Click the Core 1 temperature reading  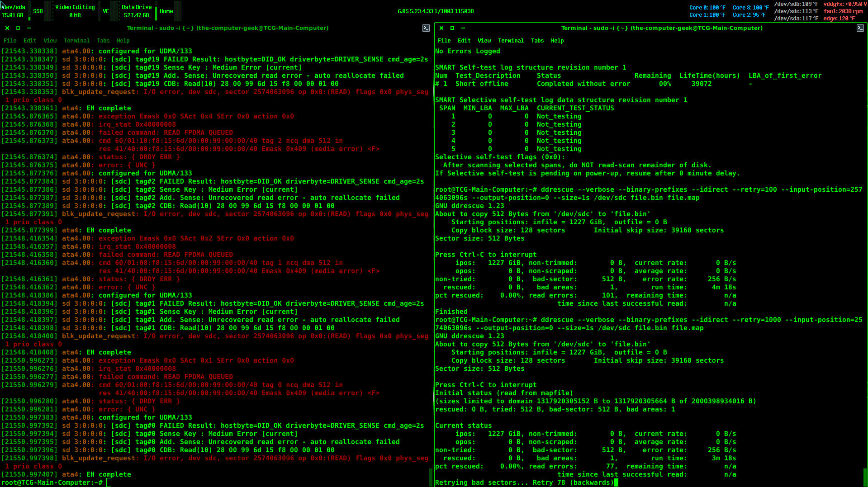pyautogui.click(x=707, y=15)
